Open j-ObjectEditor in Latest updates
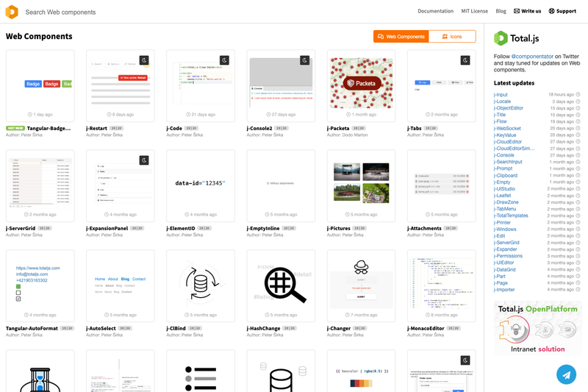 pyautogui.click(x=509, y=108)
